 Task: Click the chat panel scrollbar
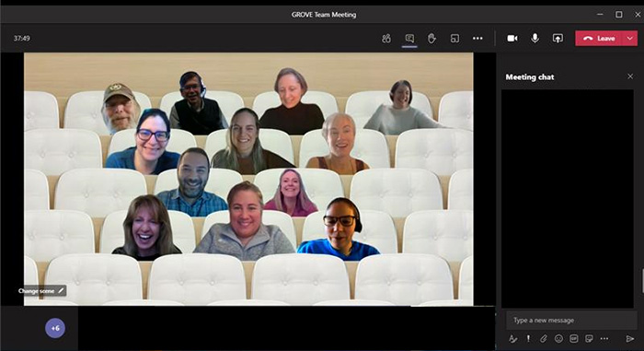tap(642, 280)
